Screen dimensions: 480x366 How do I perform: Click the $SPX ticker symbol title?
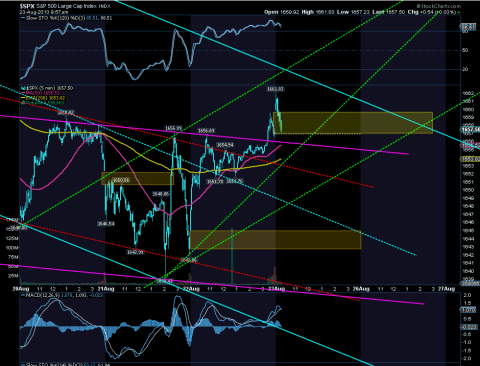27,6
